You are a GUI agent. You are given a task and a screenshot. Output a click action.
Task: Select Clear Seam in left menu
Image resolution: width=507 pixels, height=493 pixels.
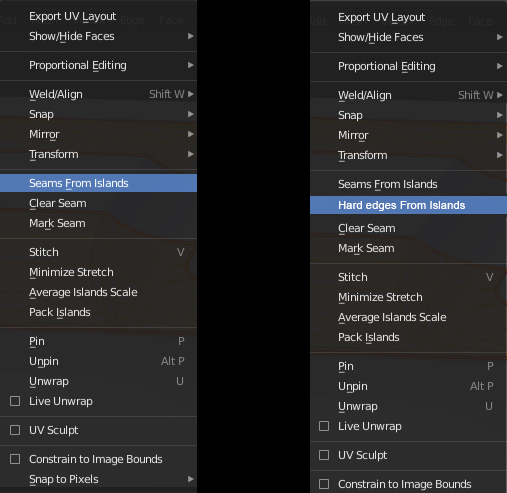[98, 203]
